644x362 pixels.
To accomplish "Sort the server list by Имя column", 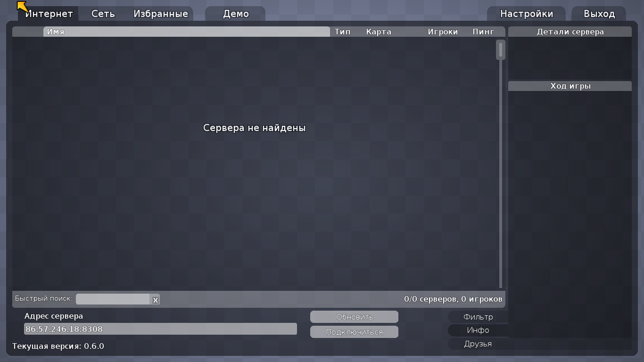I will (186, 32).
